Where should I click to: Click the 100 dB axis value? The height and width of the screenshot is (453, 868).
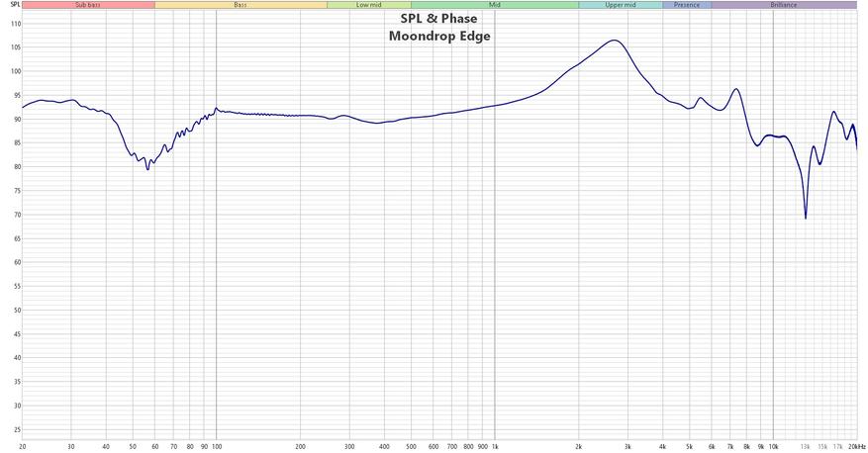tap(16, 71)
